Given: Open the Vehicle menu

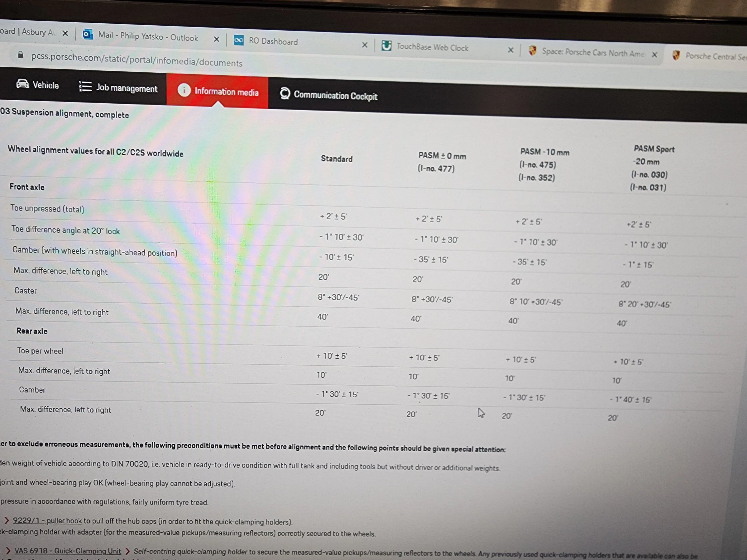Looking at the screenshot, I should click(38, 84).
